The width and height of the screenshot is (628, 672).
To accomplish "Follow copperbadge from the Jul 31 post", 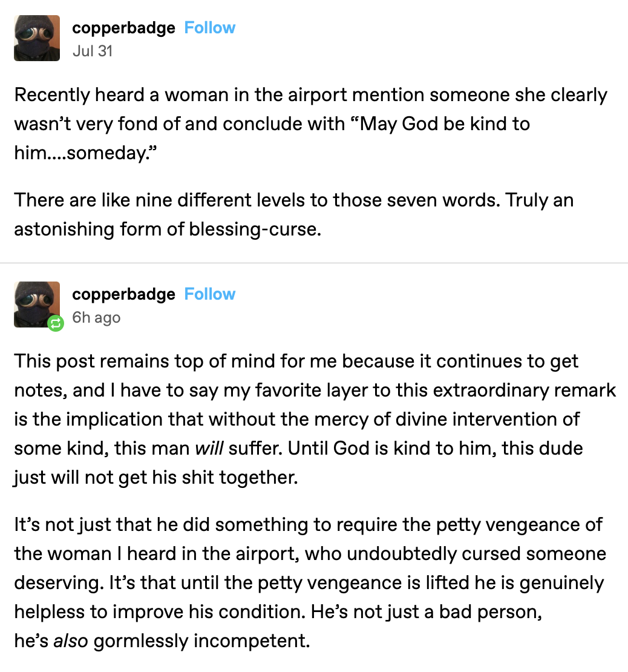I will (209, 28).
